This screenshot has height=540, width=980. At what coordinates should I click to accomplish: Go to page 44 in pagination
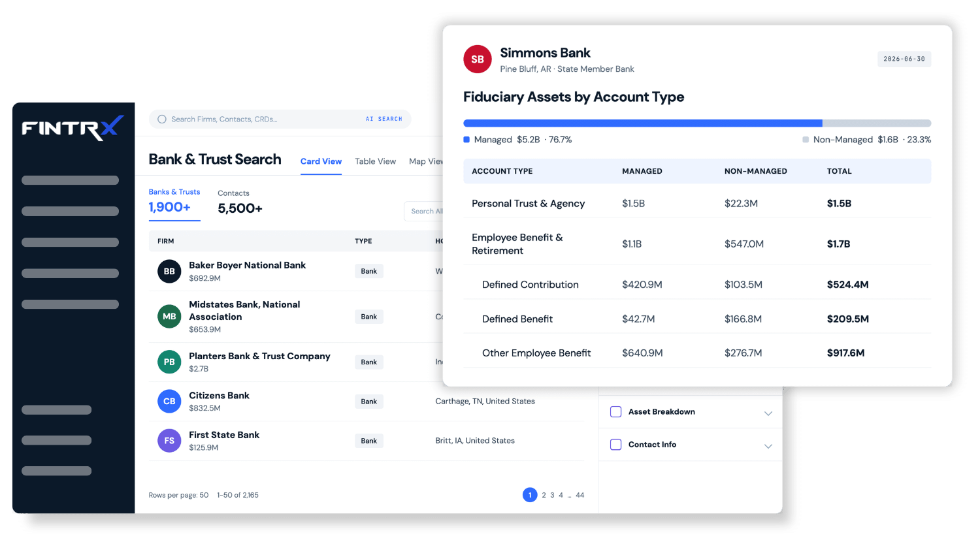pyautogui.click(x=580, y=496)
